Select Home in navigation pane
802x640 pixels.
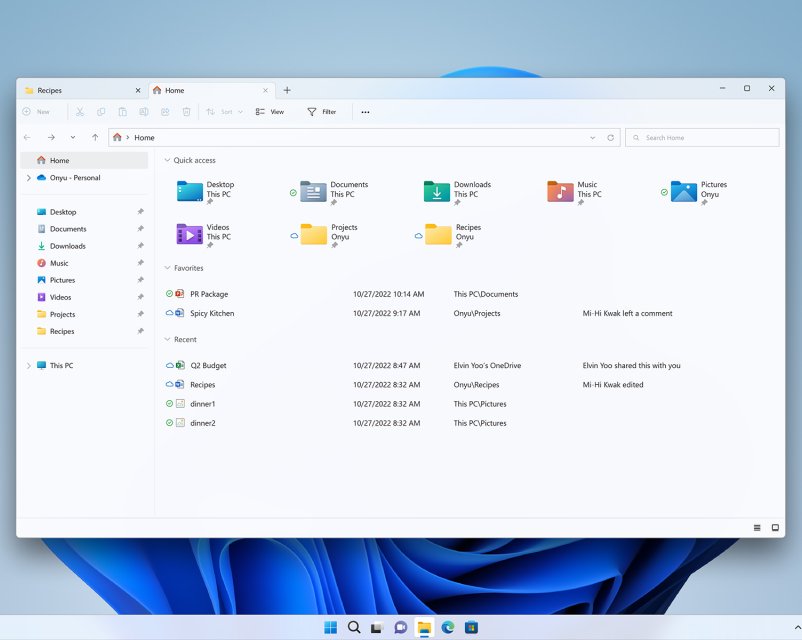(x=84, y=160)
